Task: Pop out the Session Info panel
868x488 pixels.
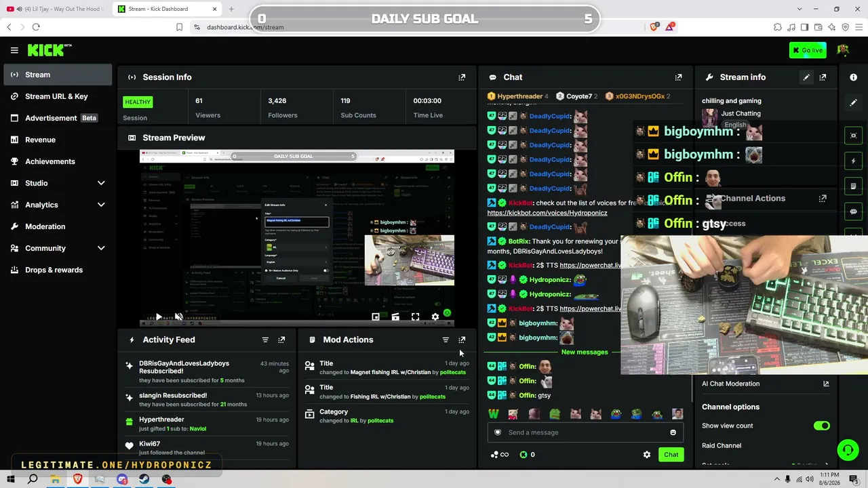Action: (462, 77)
